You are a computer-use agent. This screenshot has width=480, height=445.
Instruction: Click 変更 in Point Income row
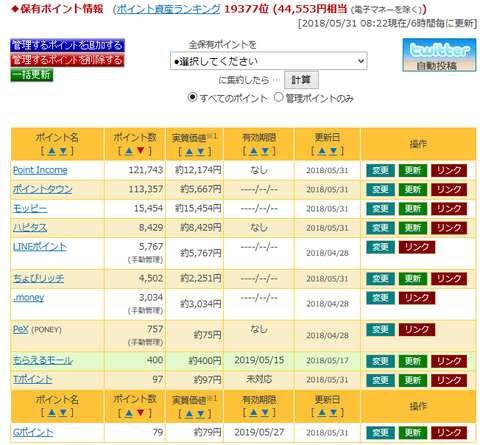tap(380, 170)
